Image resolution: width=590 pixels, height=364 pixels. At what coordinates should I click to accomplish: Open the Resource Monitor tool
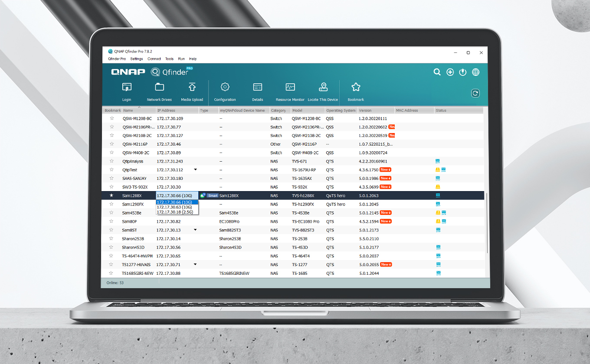(290, 88)
